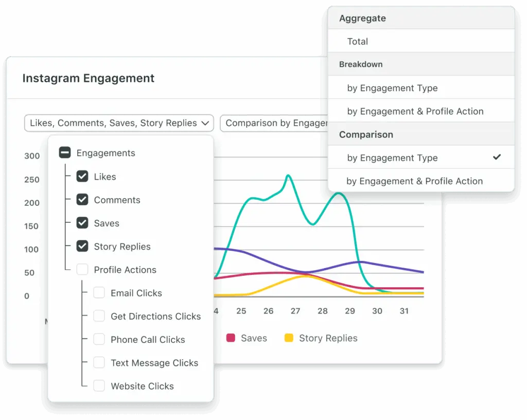This screenshot has width=527, height=420.
Task: Uncheck the Likes checkbox
Action: click(x=82, y=176)
